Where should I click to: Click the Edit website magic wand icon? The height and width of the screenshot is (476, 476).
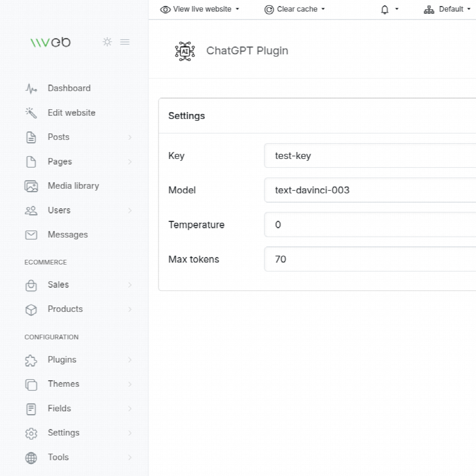pyautogui.click(x=31, y=113)
